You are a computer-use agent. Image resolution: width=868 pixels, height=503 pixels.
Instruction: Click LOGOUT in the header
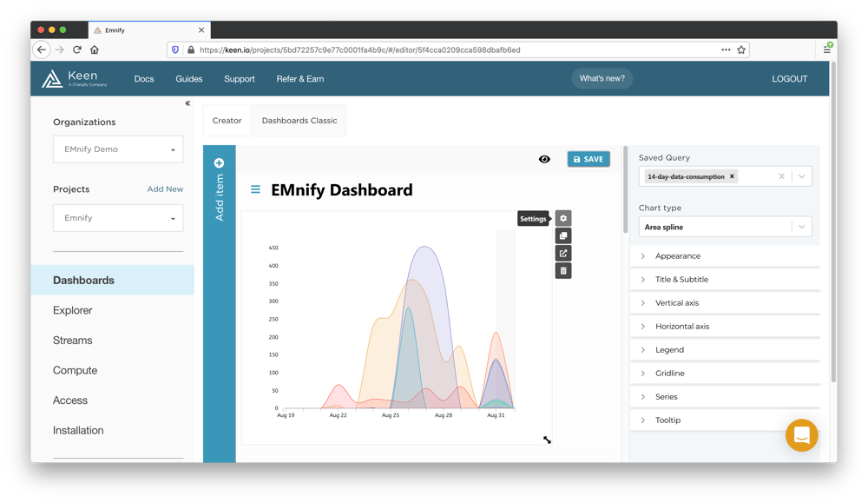click(789, 79)
